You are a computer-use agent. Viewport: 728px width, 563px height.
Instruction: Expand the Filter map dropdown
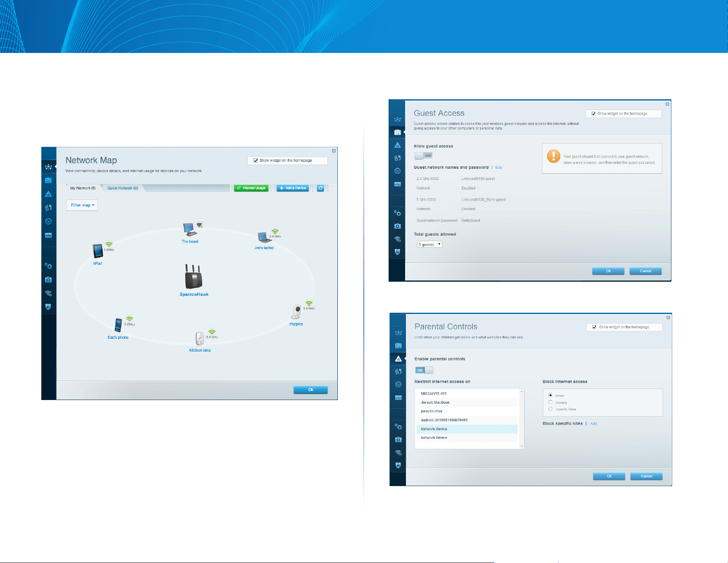[x=82, y=205]
